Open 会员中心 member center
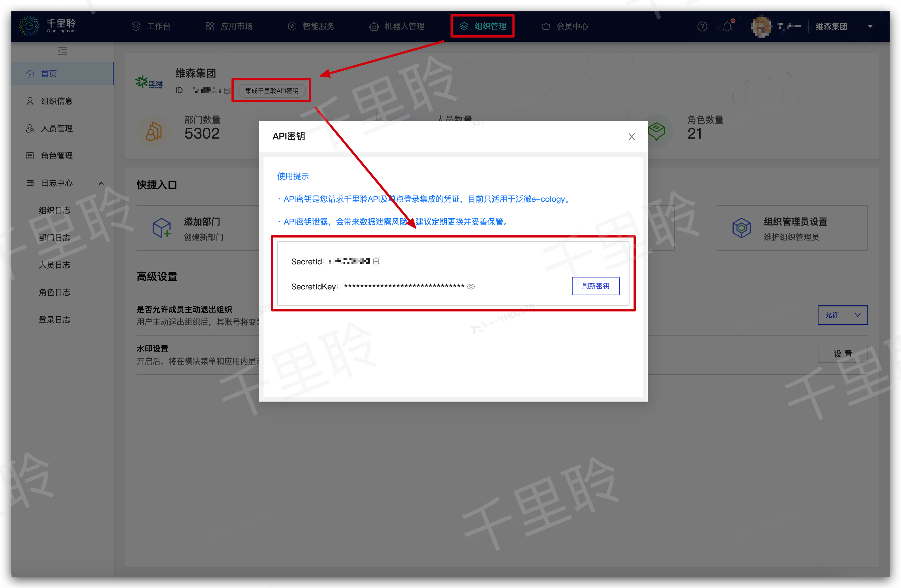901x588 pixels. (564, 26)
